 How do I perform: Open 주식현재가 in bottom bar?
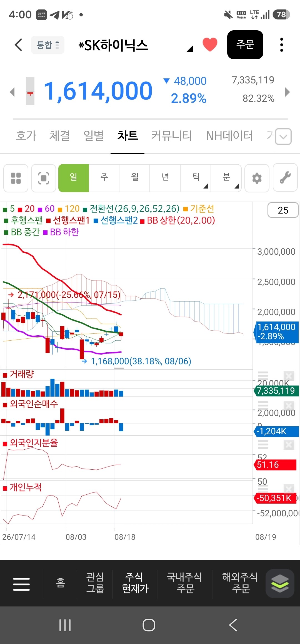[135, 583]
